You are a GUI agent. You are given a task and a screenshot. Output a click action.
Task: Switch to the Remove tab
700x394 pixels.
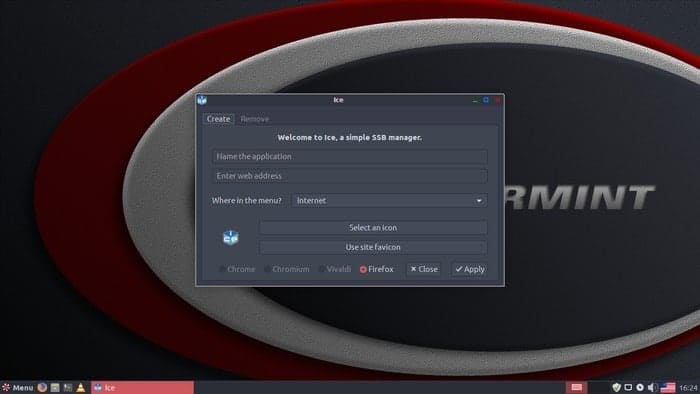(254, 119)
